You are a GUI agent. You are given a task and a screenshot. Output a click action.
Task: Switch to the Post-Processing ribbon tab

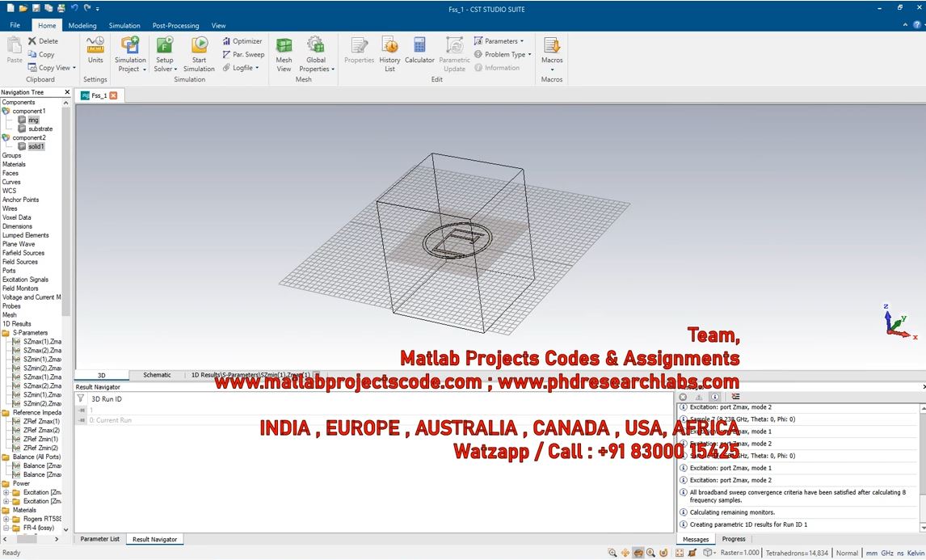coord(175,25)
